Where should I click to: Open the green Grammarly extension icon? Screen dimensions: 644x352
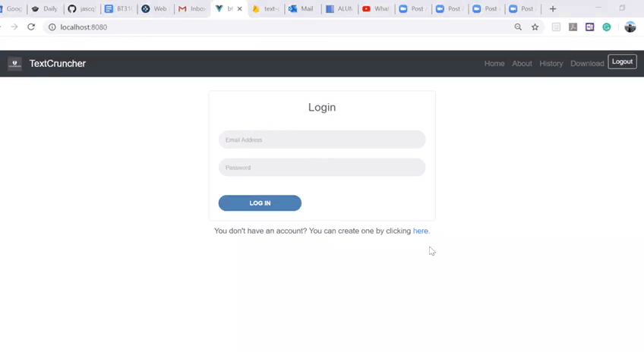[x=607, y=27]
